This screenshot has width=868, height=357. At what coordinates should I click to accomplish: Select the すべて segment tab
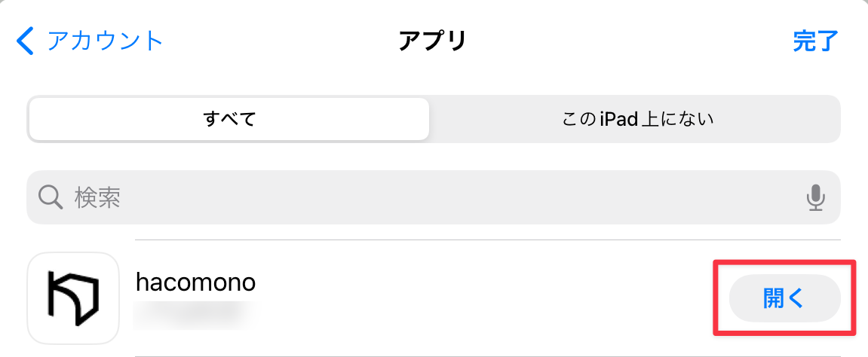click(x=229, y=119)
